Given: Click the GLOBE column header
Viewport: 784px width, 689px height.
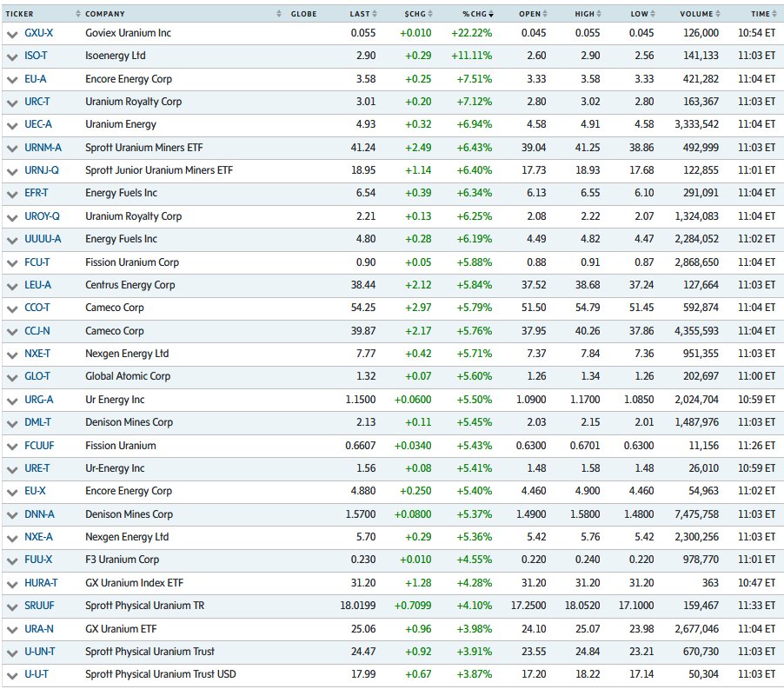Looking at the screenshot, I should [x=303, y=14].
